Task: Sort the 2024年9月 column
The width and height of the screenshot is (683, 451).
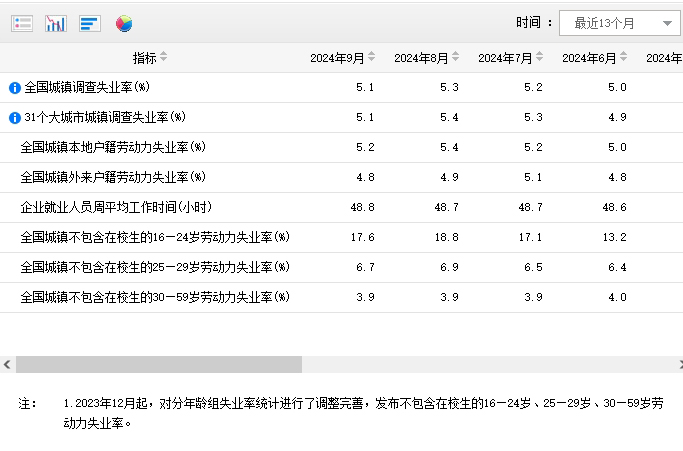Action: point(372,58)
